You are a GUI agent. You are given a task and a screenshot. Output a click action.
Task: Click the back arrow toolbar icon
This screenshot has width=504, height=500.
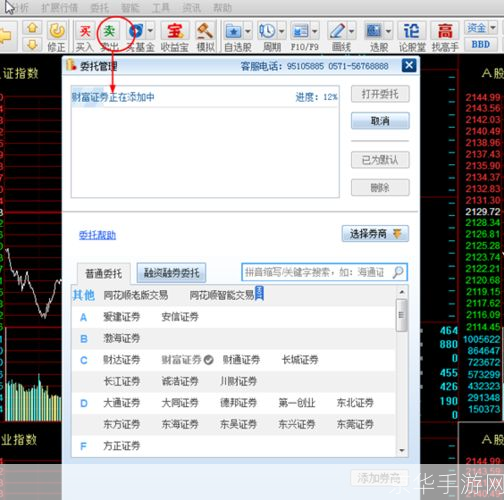click(x=6, y=36)
